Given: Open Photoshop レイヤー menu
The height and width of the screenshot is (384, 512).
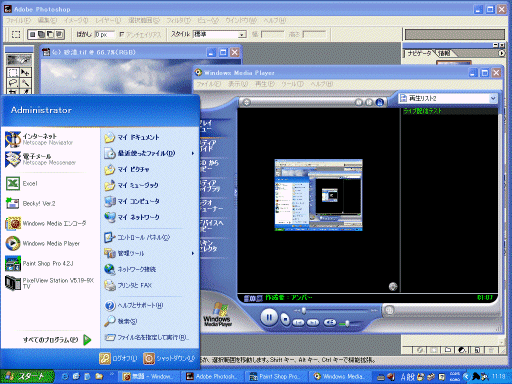Looking at the screenshot, I should pos(108,21).
